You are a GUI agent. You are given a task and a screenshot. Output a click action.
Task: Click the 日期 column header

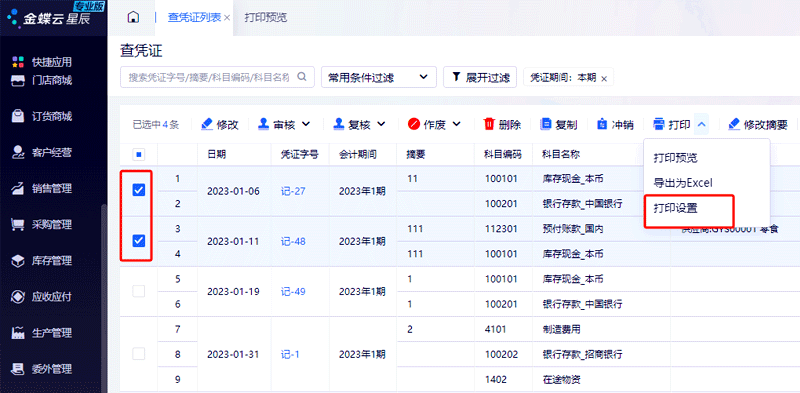click(x=216, y=154)
